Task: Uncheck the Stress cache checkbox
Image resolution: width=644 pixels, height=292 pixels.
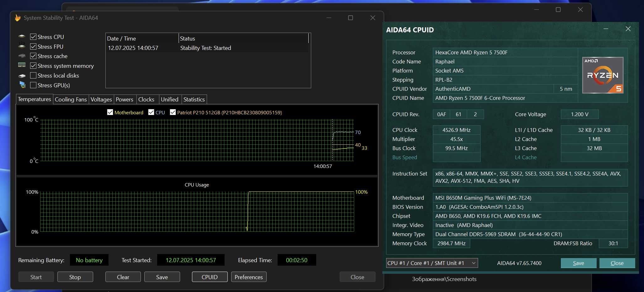Action: [x=33, y=56]
